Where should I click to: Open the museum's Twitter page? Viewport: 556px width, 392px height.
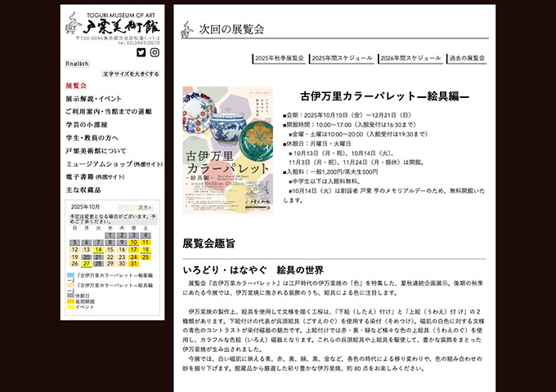[x=141, y=52]
